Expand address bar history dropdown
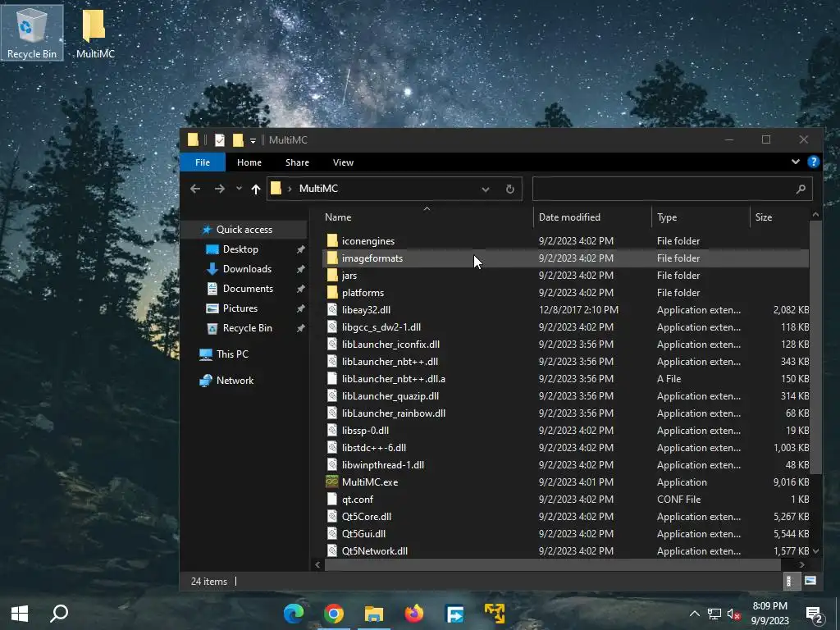The width and height of the screenshot is (840, 630). pos(486,189)
